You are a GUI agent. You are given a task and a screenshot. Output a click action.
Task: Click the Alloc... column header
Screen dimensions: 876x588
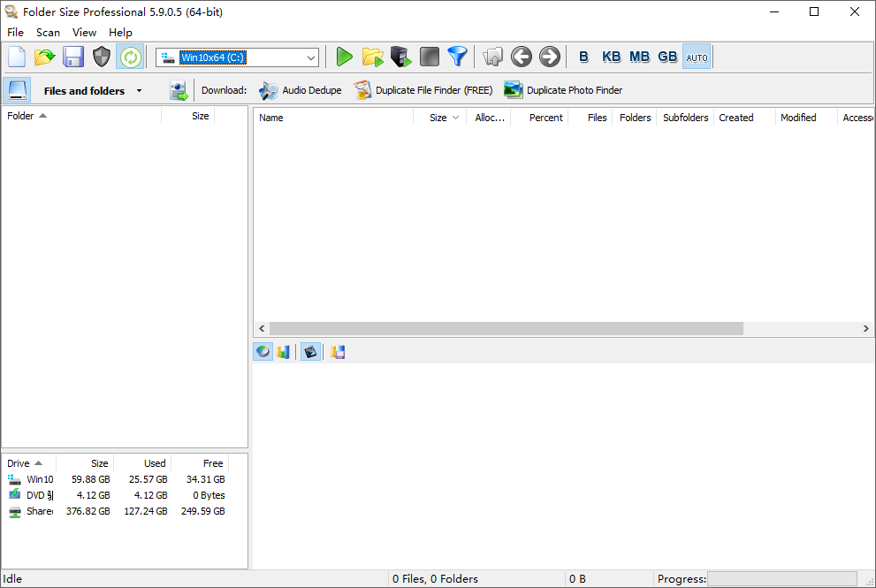click(x=489, y=118)
